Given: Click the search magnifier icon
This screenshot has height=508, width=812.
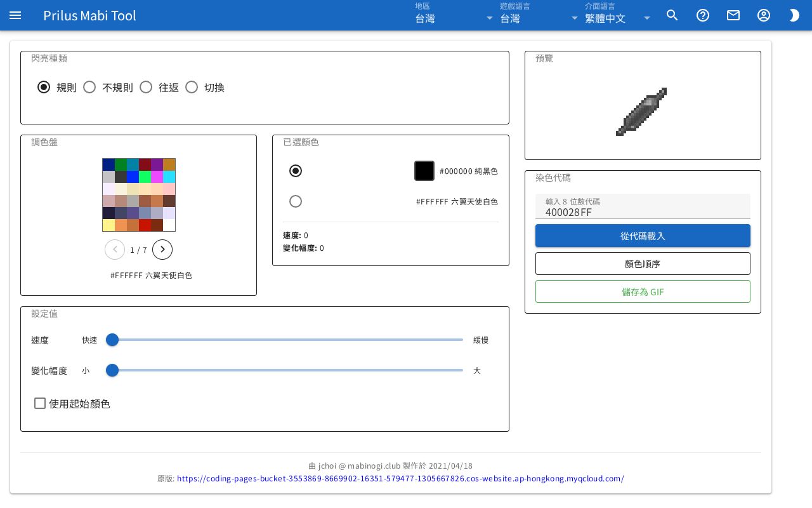Looking at the screenshot, I should point(672,15).
